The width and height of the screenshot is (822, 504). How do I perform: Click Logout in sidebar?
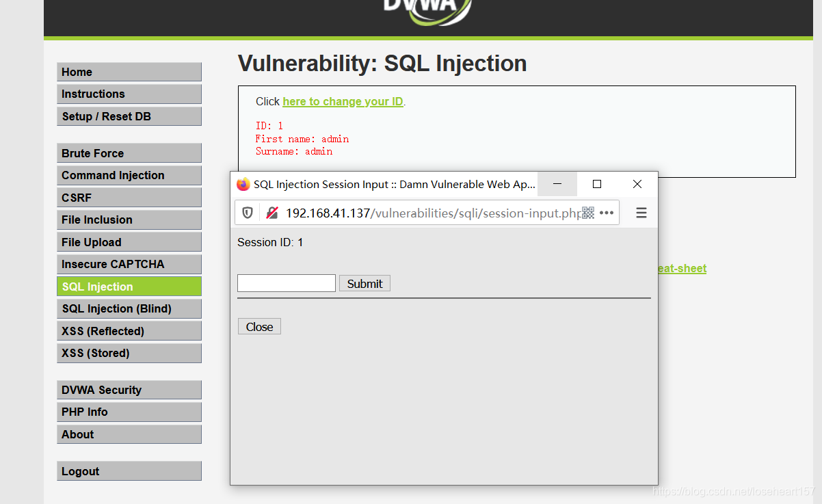click(129, 471)
